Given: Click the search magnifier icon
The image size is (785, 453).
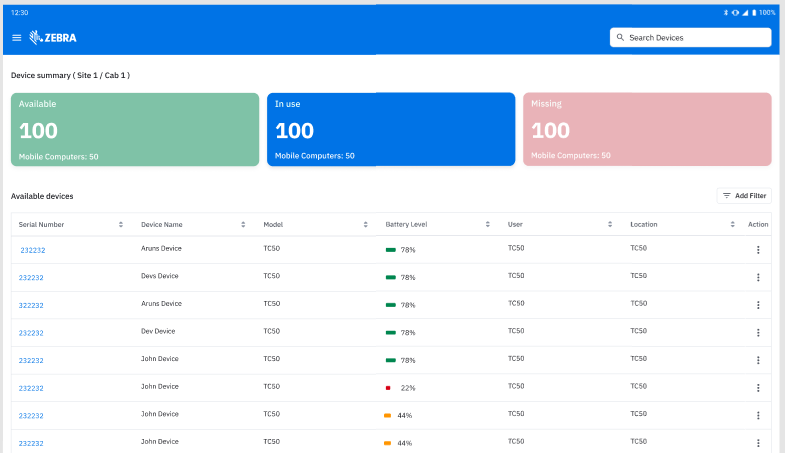Looking at the screenshot, I should tap(621, 38).
